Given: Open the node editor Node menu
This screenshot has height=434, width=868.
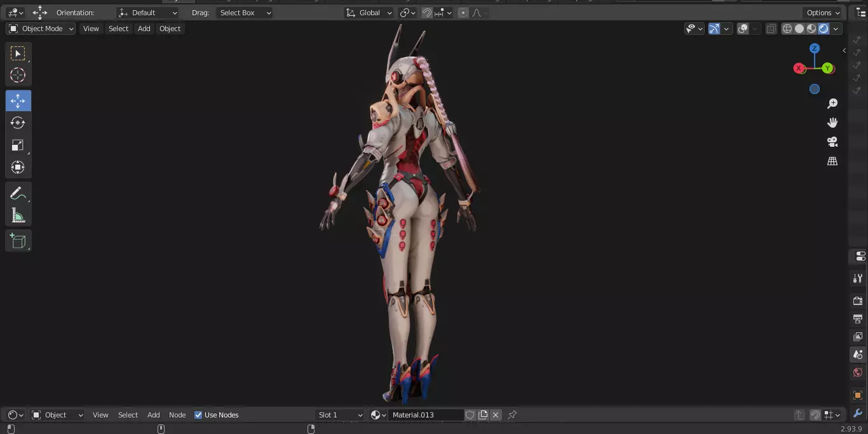Looking at the screenshot, I should click(x=177, y=415).
